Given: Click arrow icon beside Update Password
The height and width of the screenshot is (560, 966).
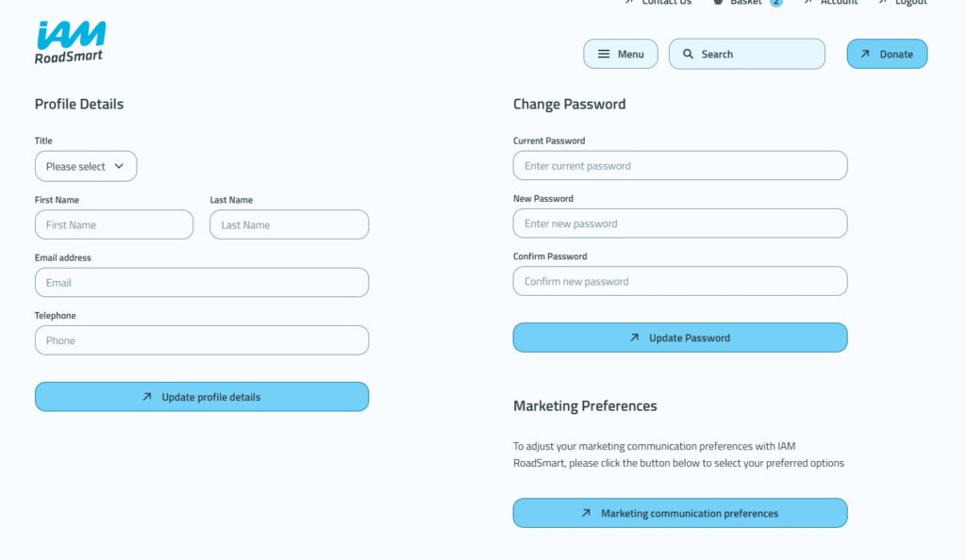Looking at the screenshot, I should 634,338.
